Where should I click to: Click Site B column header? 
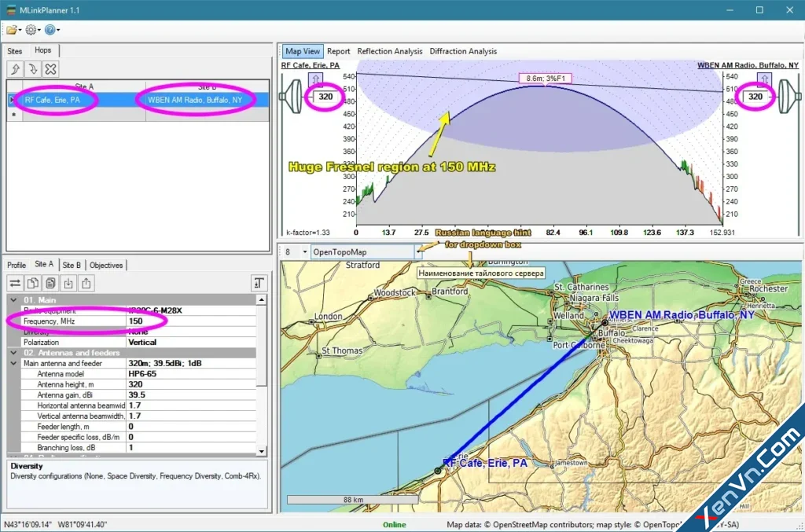[207, 86]
